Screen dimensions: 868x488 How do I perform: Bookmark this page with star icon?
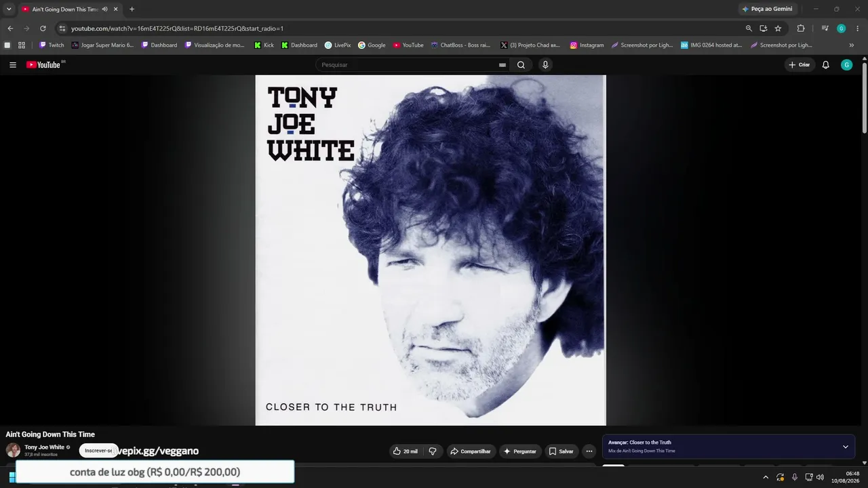778,28
